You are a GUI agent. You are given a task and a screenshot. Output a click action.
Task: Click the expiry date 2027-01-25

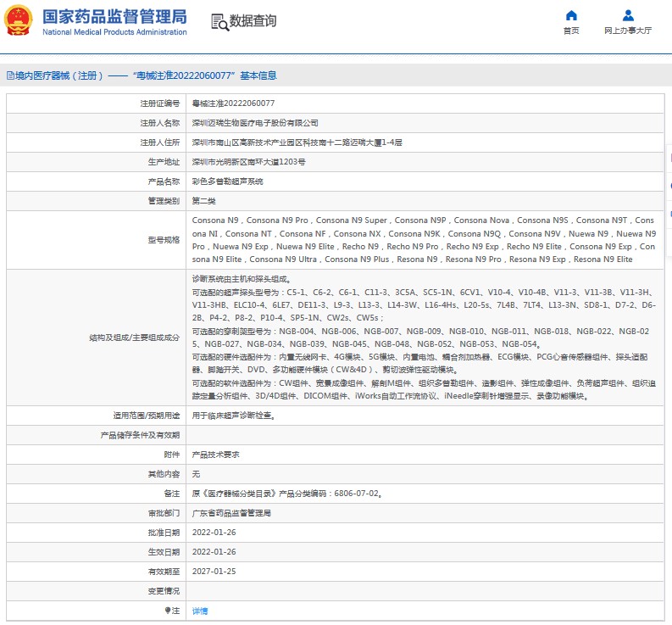click(214, 572)
